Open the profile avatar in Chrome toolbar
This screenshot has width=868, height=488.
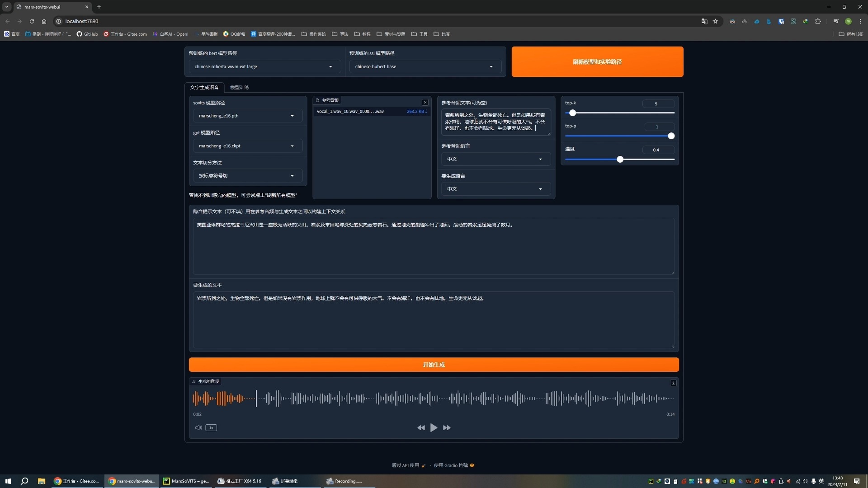[848, 21]
